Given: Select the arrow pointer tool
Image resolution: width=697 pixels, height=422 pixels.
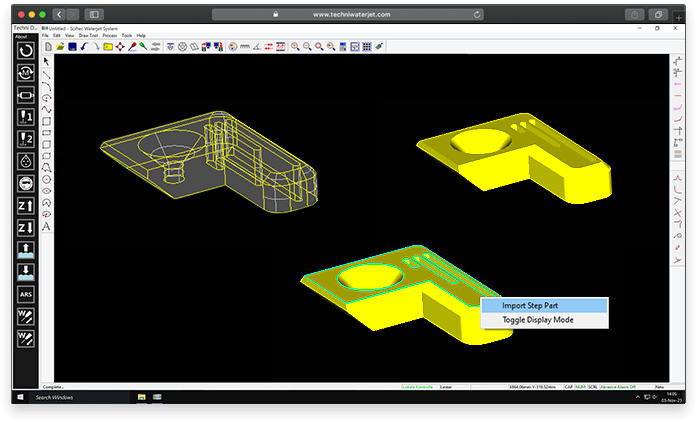Looking at the screenshot, I should click(46, 62).
